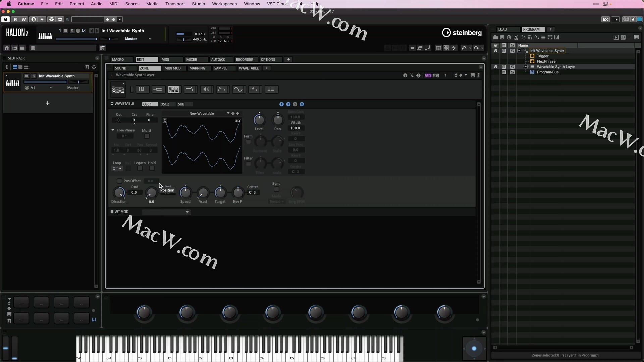Screen dimensions: 644x362
Task: Open plugin settings gear icon
Action: pos(60,19)
